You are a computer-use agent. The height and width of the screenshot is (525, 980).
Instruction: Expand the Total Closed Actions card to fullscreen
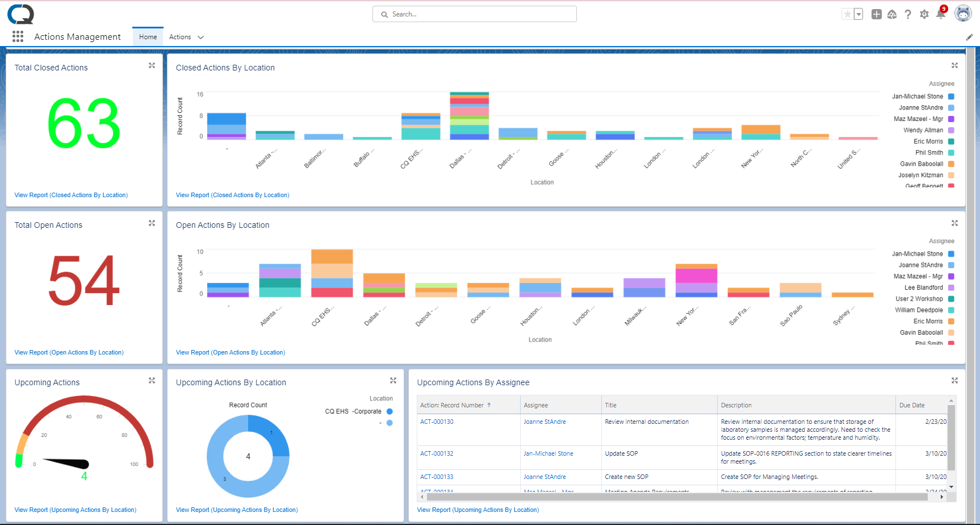152,65
